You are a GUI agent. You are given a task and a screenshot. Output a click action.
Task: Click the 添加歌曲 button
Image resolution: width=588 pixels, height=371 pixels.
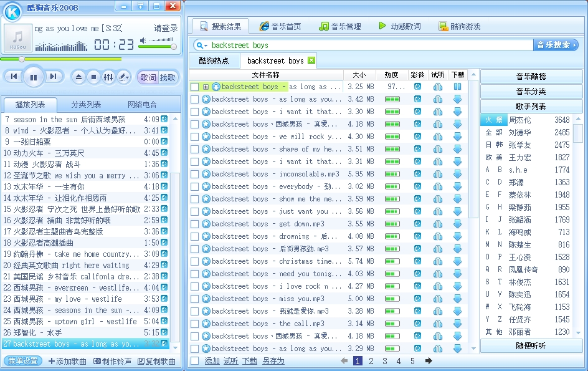pyautogui.click(x=67, y=361)
